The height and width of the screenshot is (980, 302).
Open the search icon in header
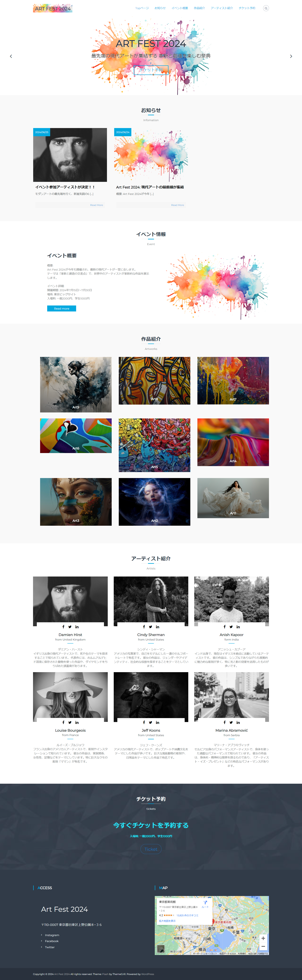point(266,8)
